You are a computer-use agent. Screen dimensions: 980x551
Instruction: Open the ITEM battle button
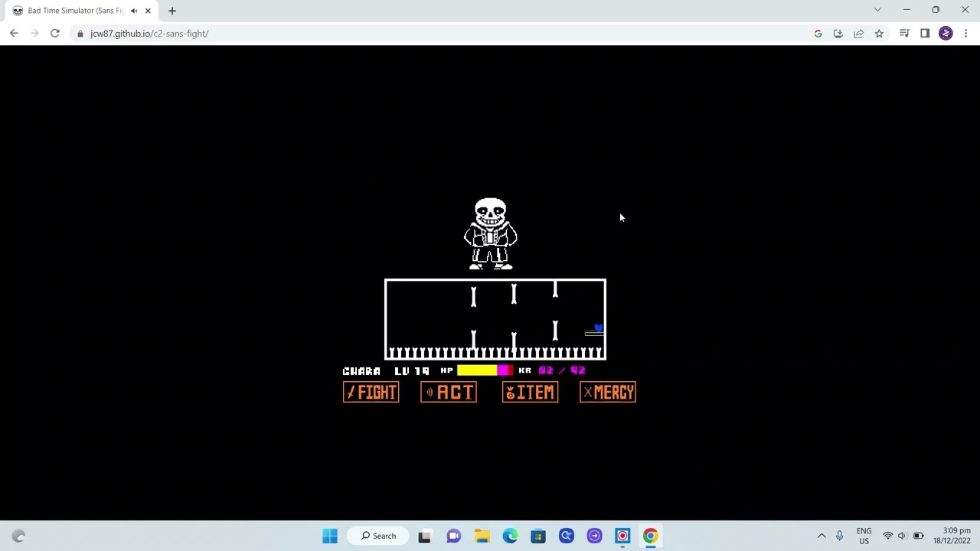coord(530,393)
